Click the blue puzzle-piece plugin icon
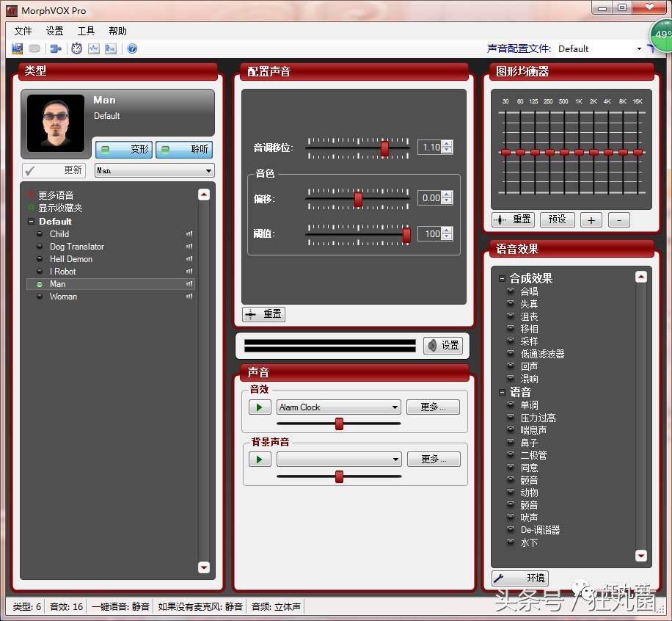Viewport: 672px width, 621px height. [x=55, y=49]
